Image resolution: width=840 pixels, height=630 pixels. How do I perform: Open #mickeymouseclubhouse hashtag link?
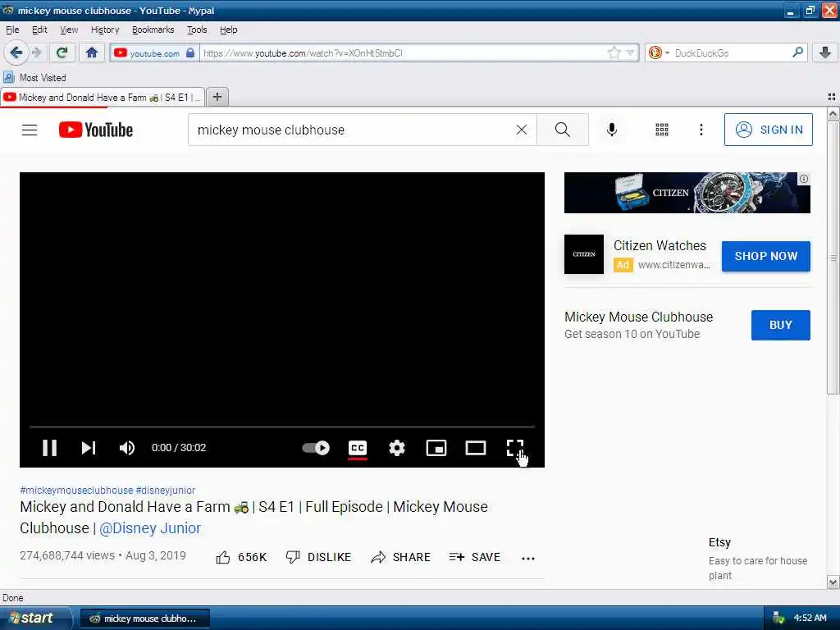(76, 491)
